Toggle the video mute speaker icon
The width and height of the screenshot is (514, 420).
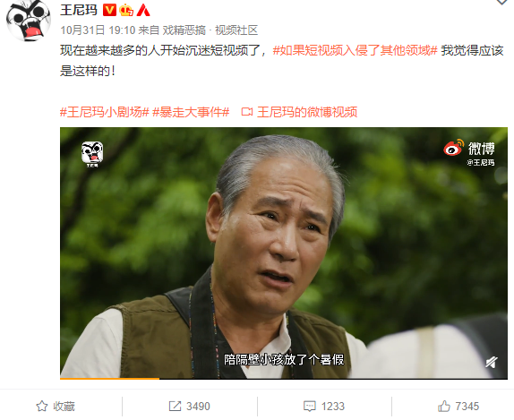(x=492, y=363)
